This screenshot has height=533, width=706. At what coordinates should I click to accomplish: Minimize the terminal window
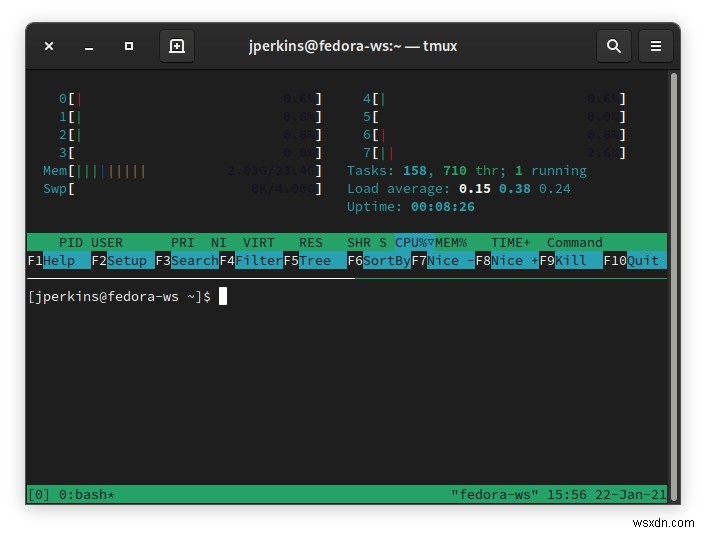89,47
